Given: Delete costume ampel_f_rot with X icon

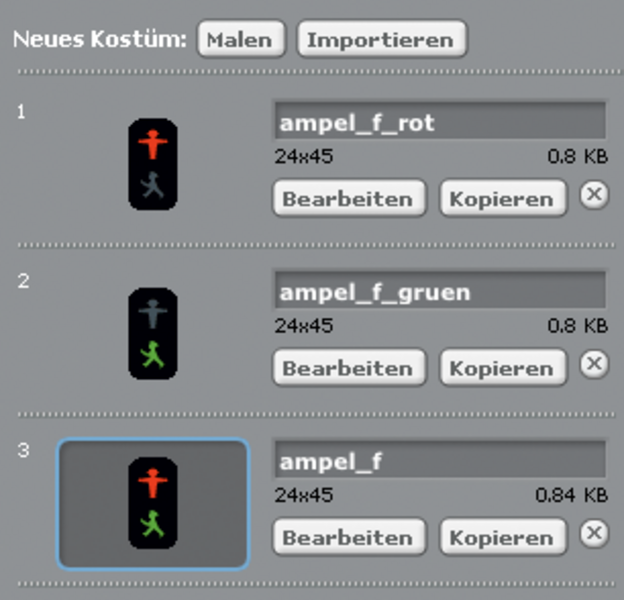Looking at the screenshot, I should coord(594,195).
